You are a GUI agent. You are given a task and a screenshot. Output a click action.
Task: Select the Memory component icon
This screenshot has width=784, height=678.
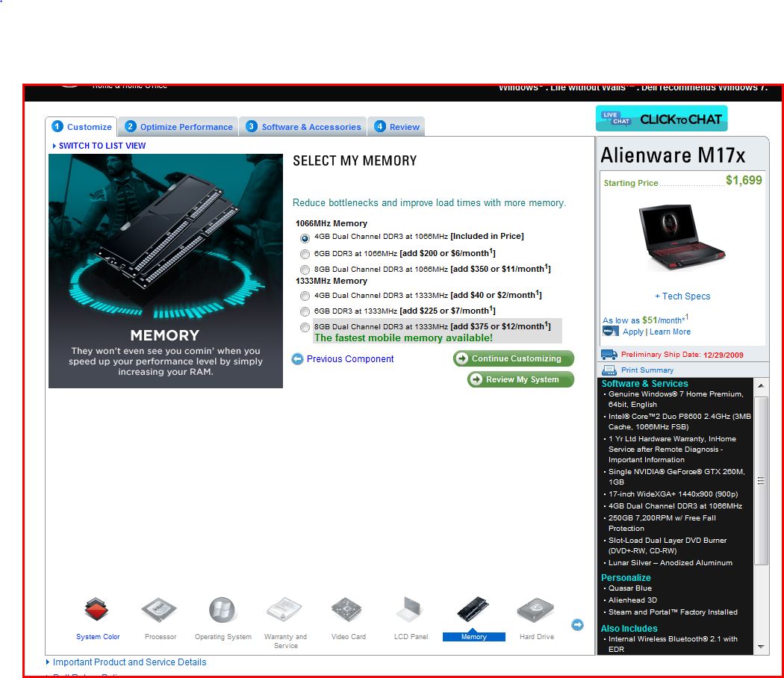coord(473,609)
